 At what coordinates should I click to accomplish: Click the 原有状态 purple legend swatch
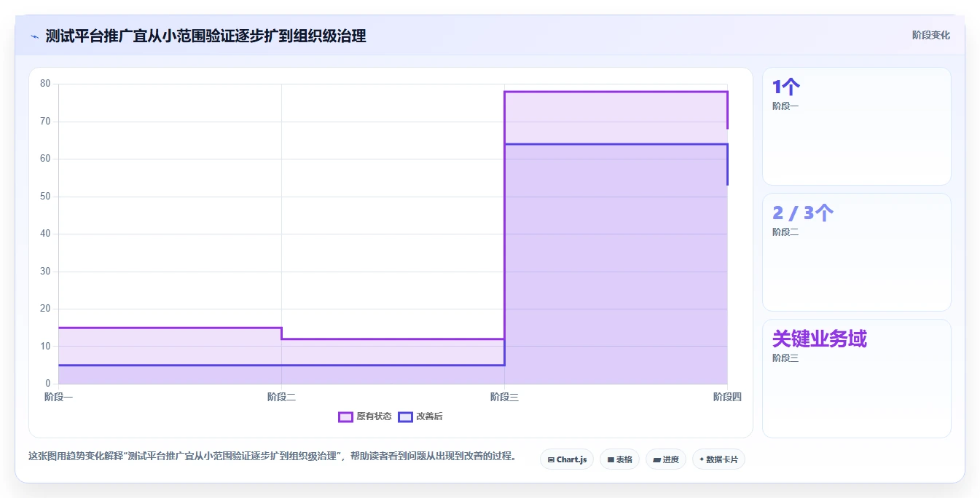click(345, 416)
